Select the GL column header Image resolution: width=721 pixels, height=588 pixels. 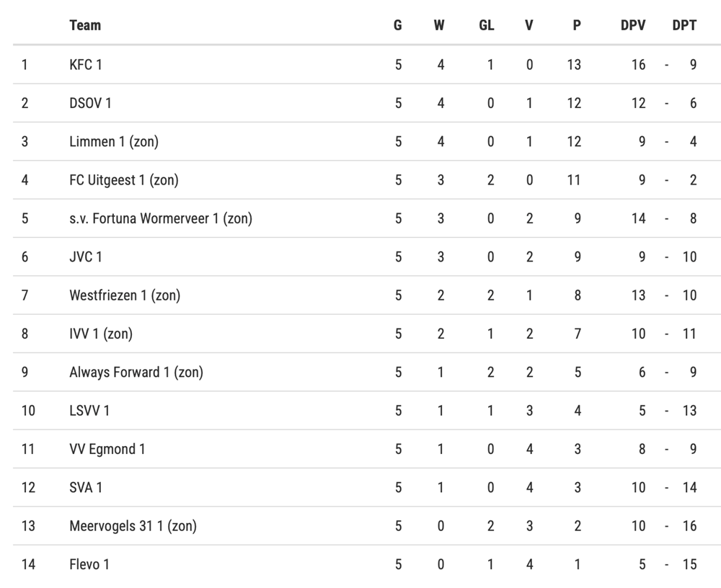coord(487,25)
